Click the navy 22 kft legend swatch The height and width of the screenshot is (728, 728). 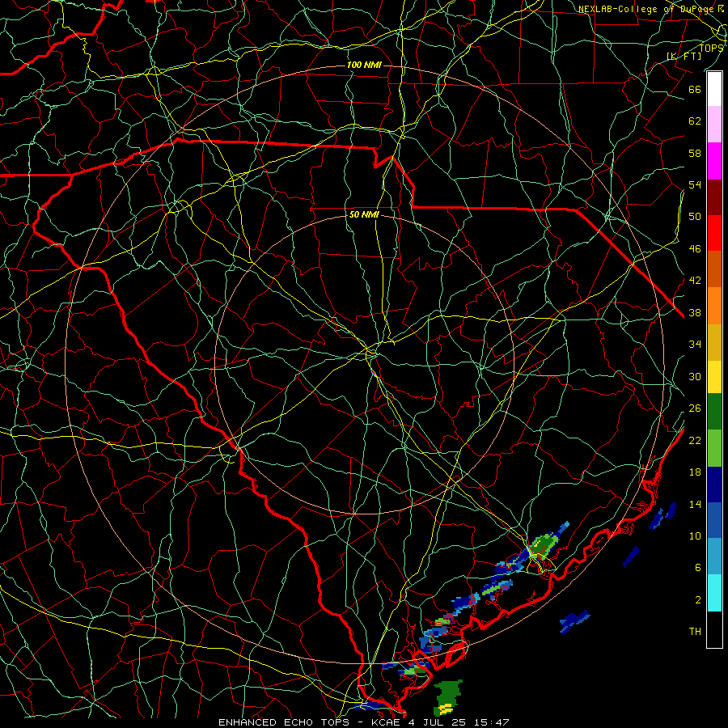[714, 485]
